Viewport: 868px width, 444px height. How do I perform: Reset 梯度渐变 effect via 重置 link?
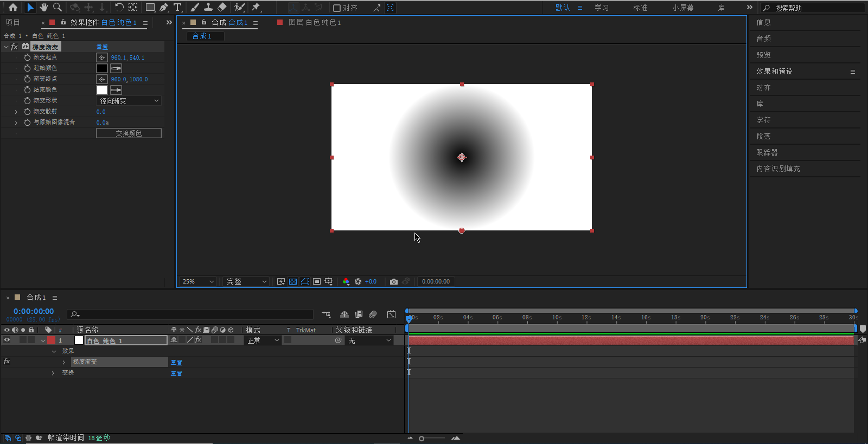click(102, 47)
